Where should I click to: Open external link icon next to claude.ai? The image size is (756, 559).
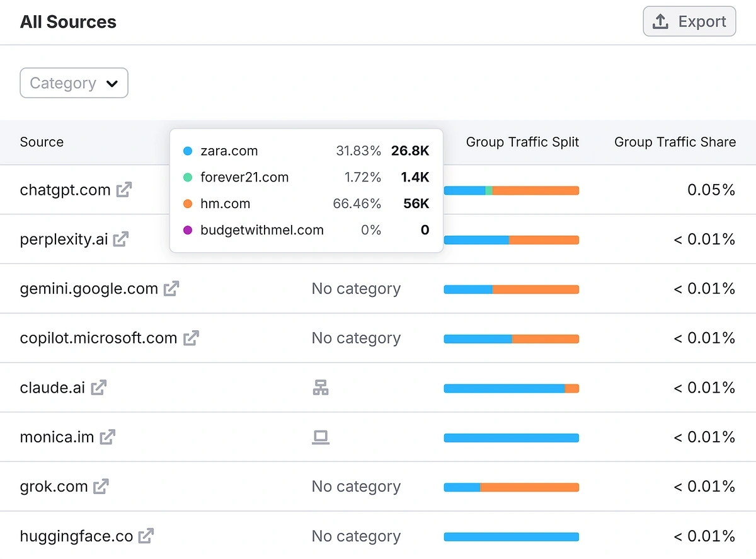pyautogui.click(x=99, y=388)
